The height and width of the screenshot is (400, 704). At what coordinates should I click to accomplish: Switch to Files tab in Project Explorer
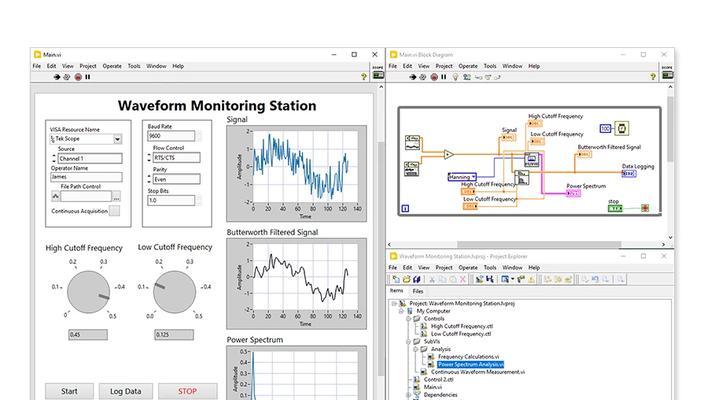pyautogui.click(x=418, y=291)
